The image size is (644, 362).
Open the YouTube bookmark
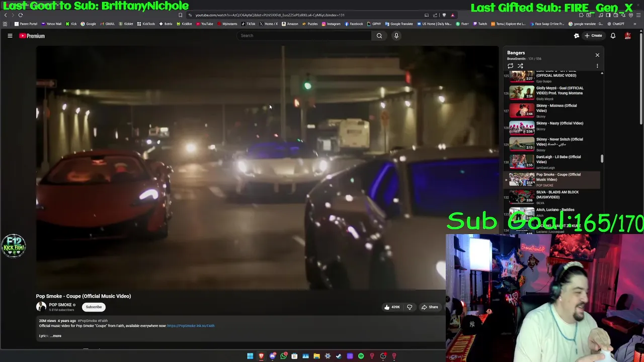(x=204, y=24)
